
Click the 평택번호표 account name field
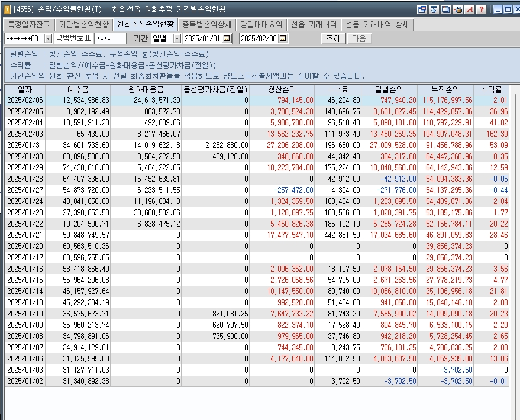click(x=73, y=38)
